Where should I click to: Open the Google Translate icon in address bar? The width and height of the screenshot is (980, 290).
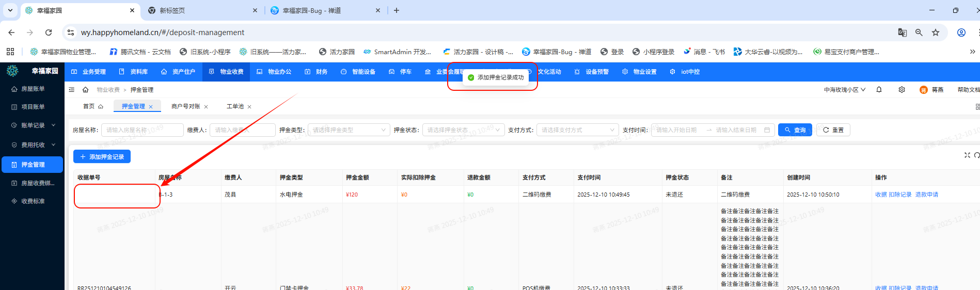click(x=902, y=33)
